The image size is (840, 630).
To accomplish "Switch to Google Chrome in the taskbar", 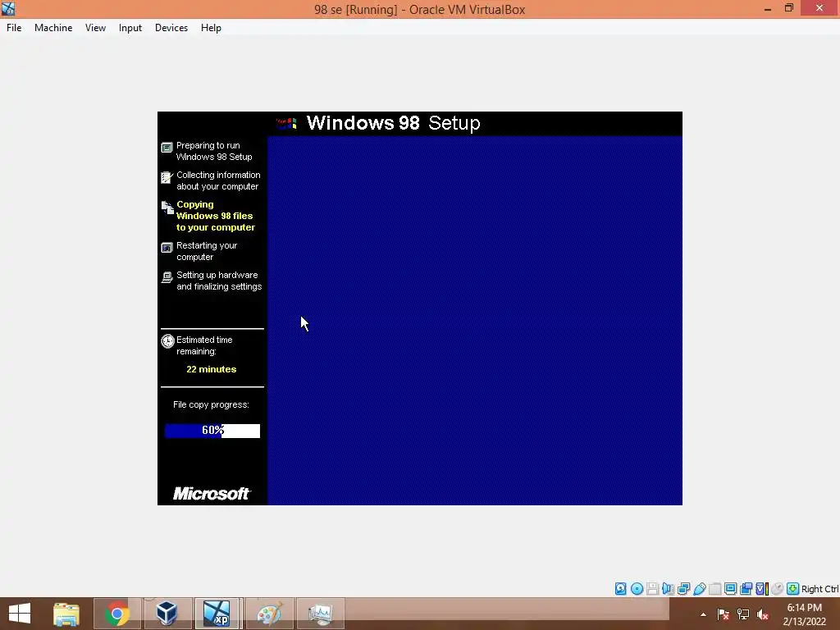I will pyautogui.click(x=117, y=614).
